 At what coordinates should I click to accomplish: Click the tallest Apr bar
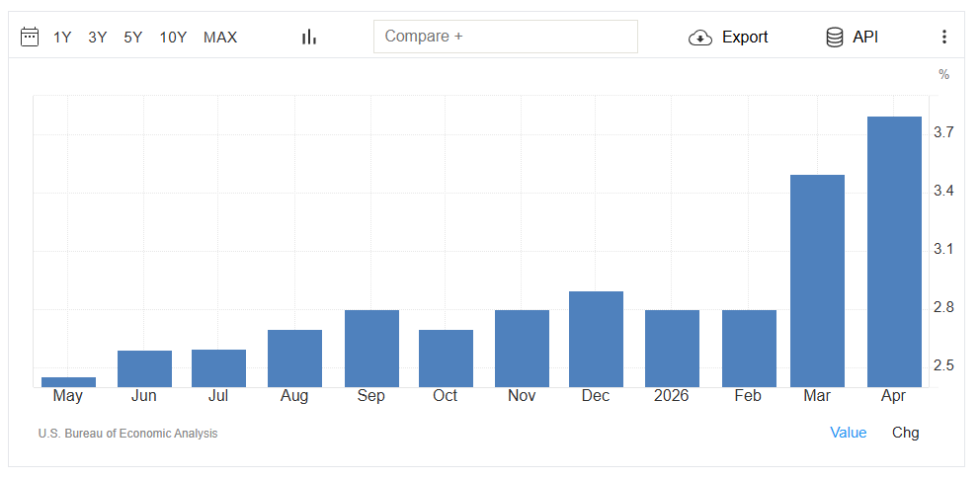[x=894, y=252]
